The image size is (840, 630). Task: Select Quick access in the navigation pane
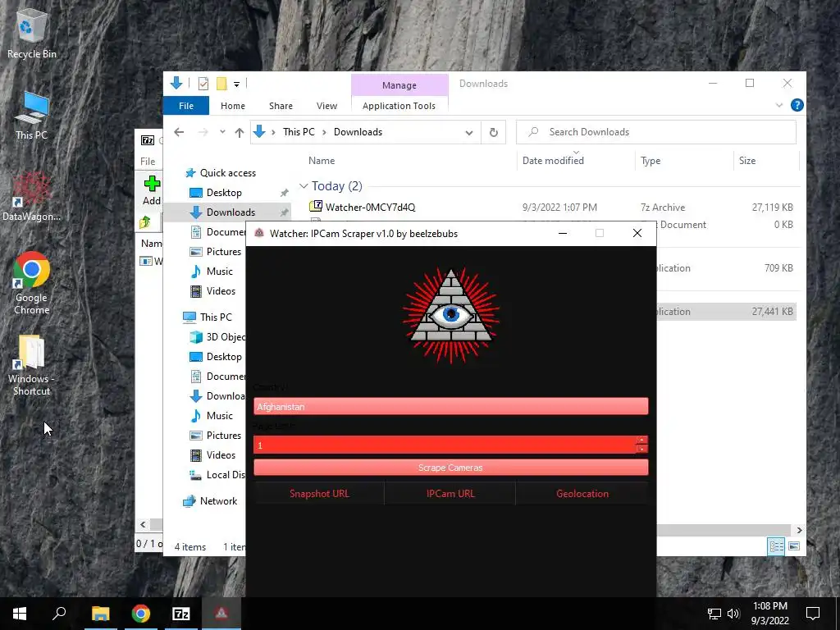228,173
